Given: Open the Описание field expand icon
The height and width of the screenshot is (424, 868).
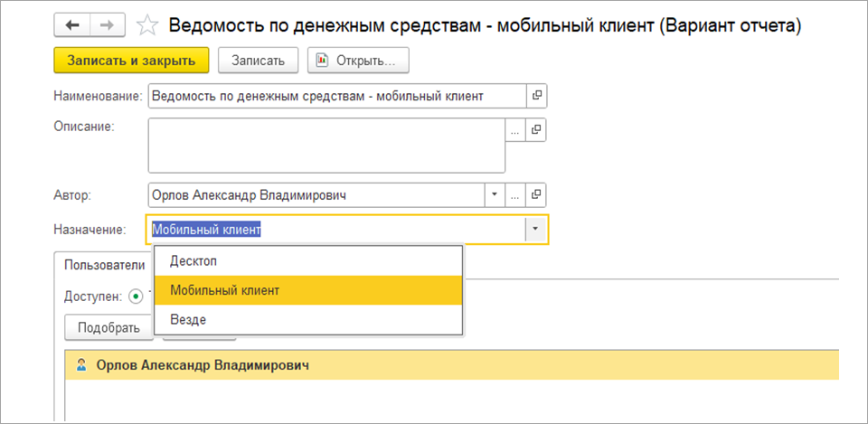Looking at the screenshot, I should click(x=537, y=130).
